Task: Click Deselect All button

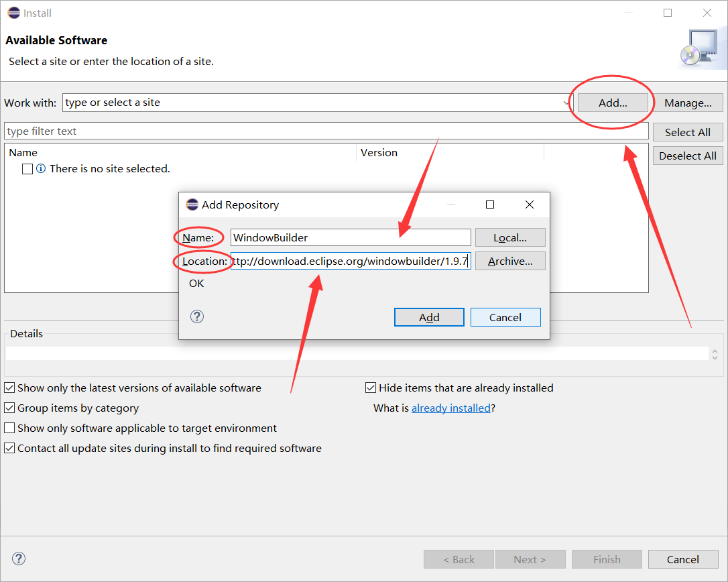Action: click(x=688, y=156)
